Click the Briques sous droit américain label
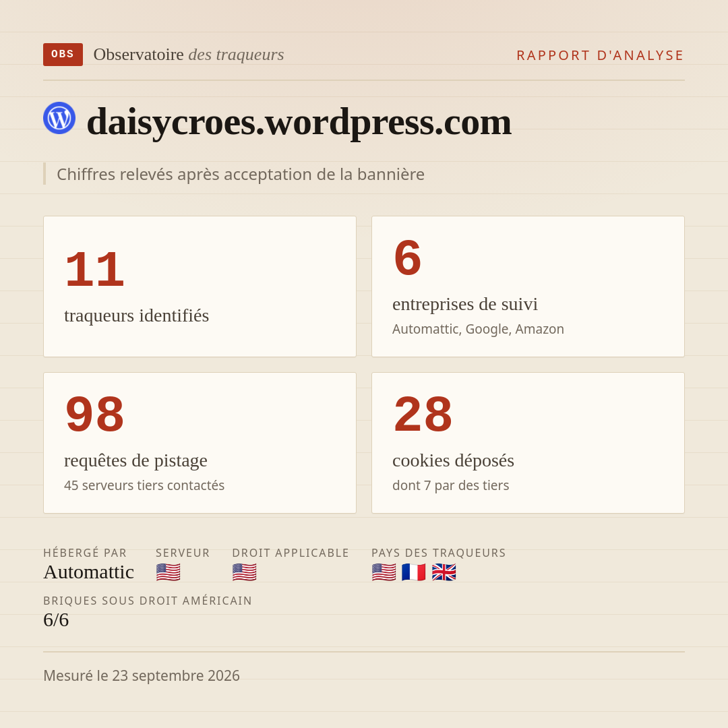728x728 pixels. [x=148, y=601]
